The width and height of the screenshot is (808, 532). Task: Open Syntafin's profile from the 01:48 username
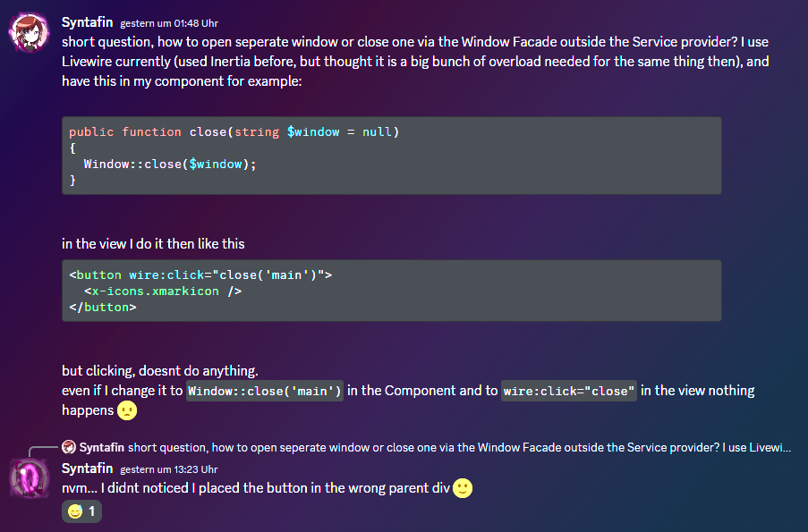[x=87, y=22]
